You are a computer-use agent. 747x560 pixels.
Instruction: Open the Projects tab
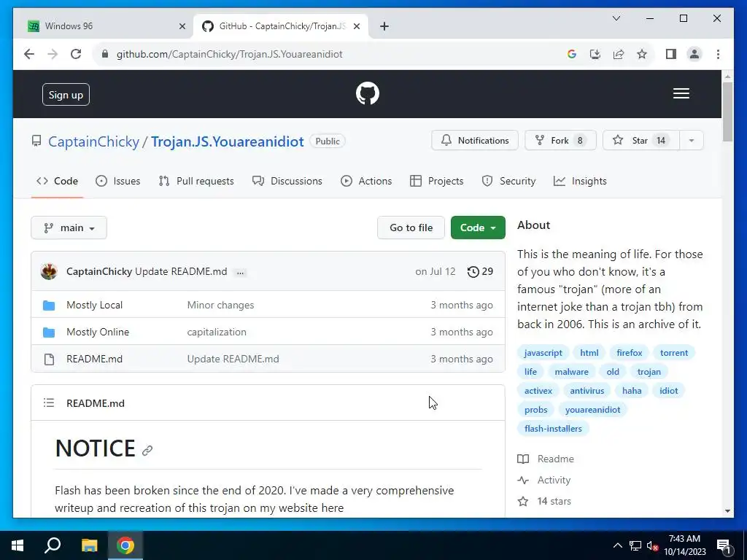[436, 181]
